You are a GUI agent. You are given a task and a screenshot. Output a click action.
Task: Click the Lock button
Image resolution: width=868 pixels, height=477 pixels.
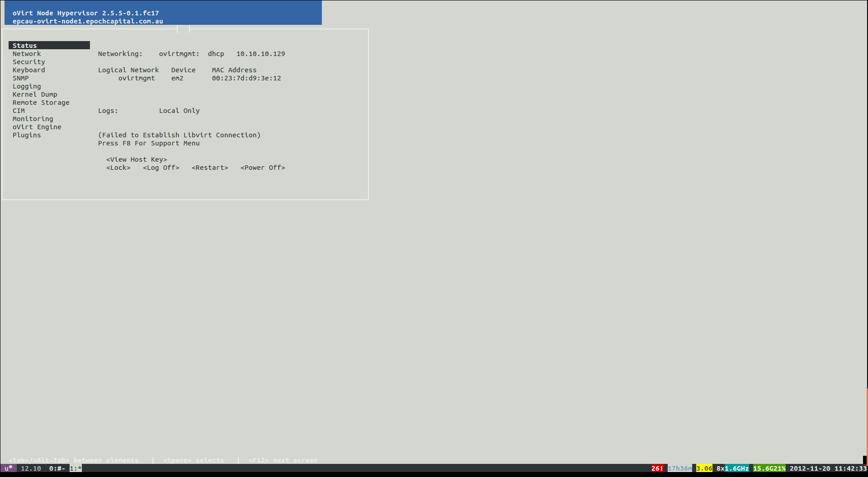tap(118, 168)
